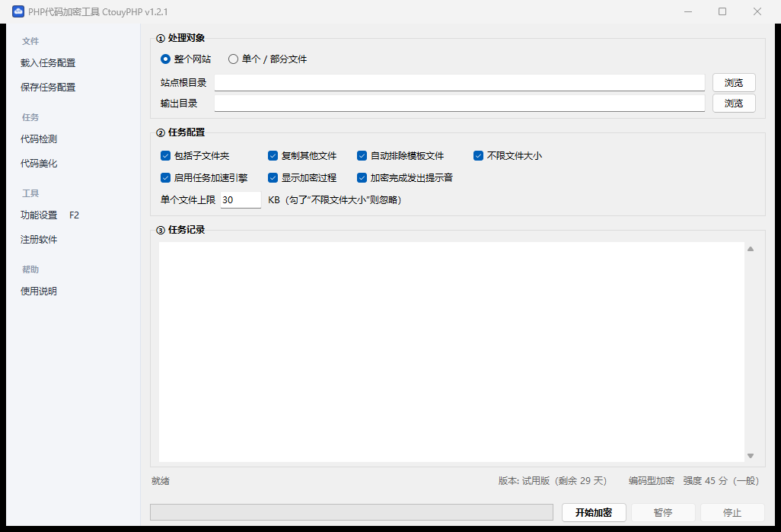Image resolution: width=781 pixels, height=532 pixels.
Task: Click the 输出目录 input field
Action: [x=459, y=103]
